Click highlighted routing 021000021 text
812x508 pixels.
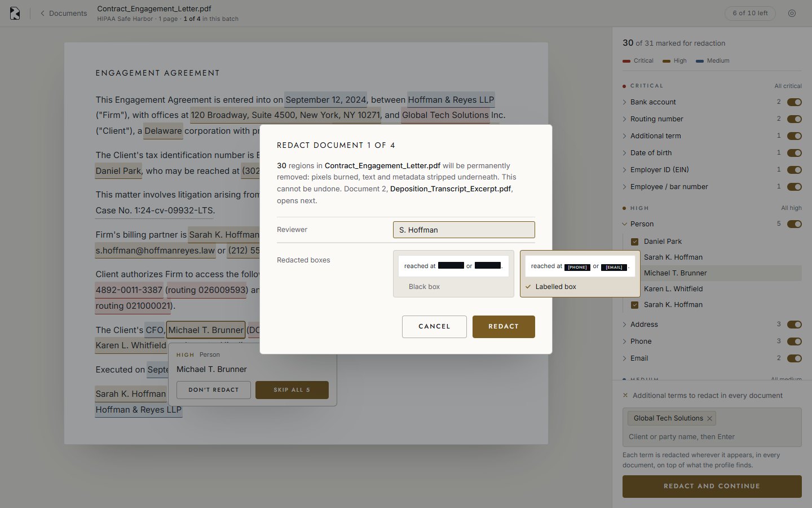point(134,306)
